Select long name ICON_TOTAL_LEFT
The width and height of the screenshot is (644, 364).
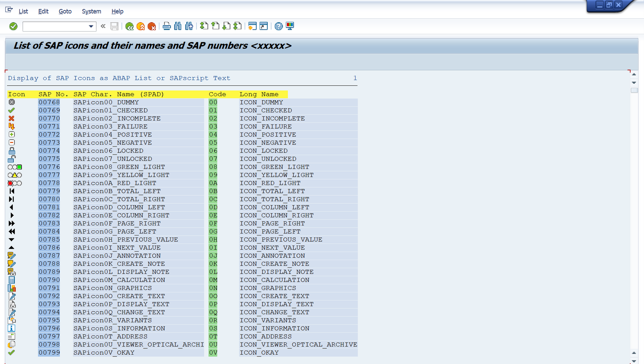tap(272, 191)
